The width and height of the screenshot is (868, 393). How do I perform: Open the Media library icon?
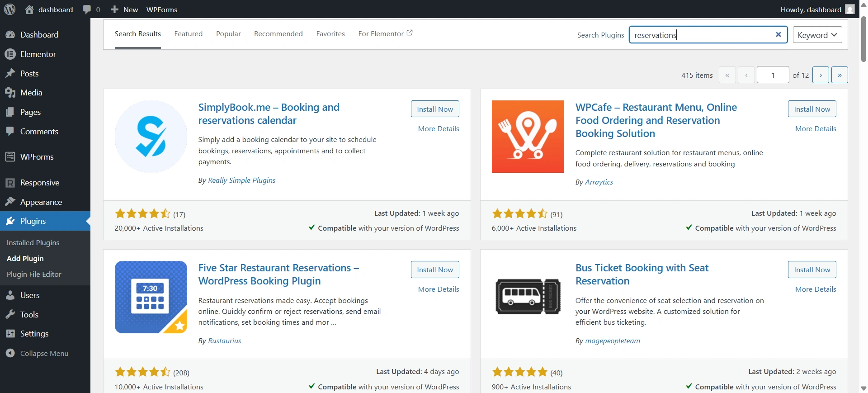10,93
